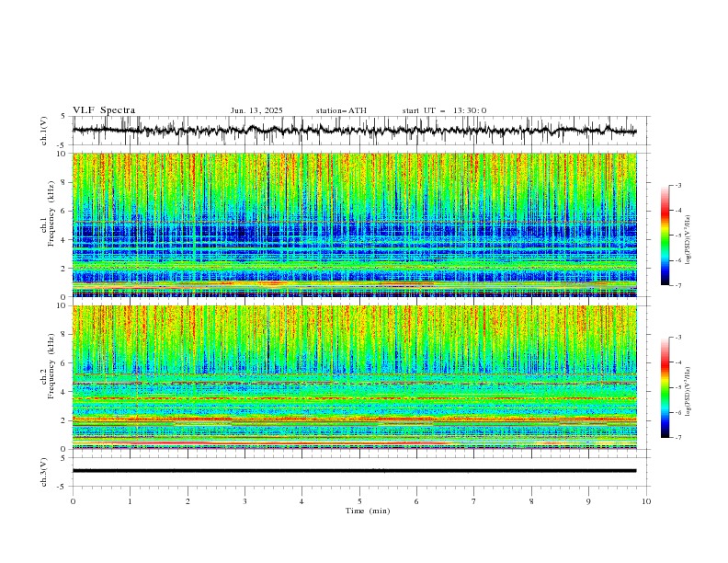
Task: Click the ch.1 frequency spectrogram panel
Action: tap(355, 224)
